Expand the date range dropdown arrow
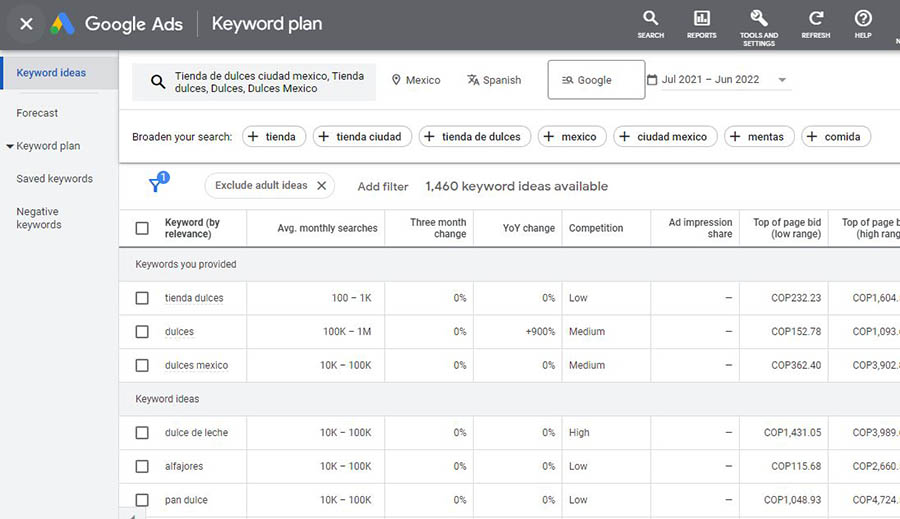Screen dimensions: 900x519 (782, 80)
